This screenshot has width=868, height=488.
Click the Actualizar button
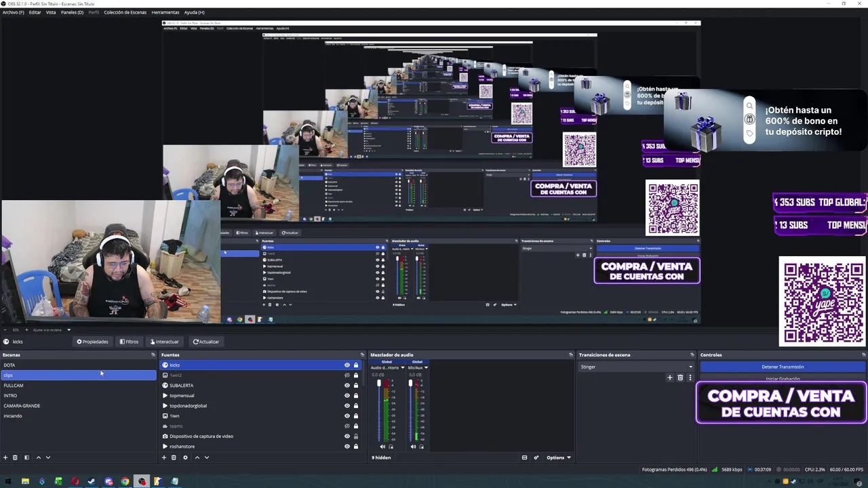(206, 342)
